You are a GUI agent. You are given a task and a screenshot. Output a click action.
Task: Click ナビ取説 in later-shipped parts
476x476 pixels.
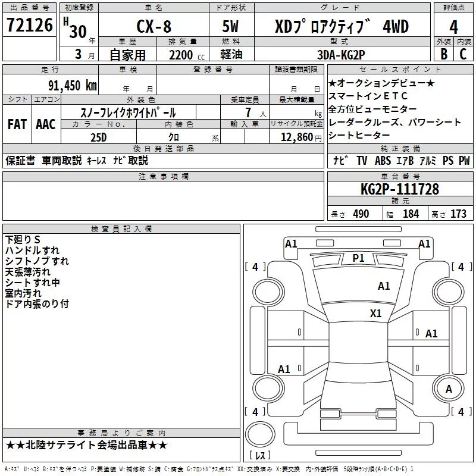[130, 160]
